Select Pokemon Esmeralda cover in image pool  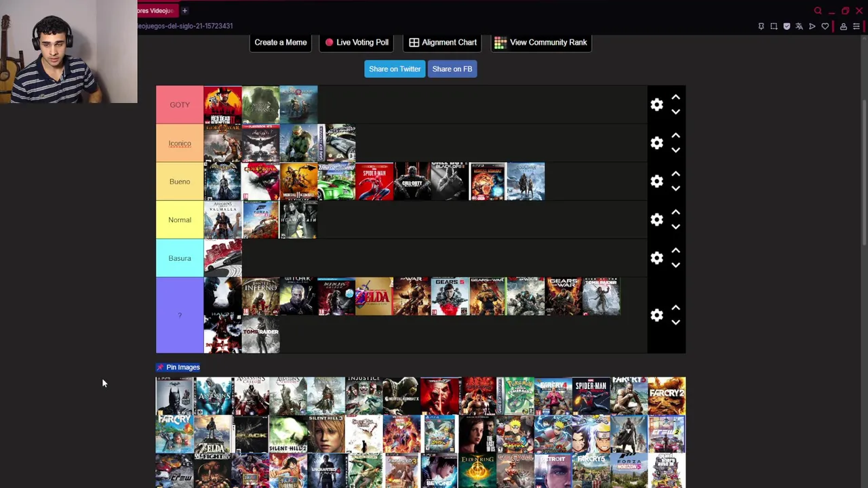pos(515,396)
